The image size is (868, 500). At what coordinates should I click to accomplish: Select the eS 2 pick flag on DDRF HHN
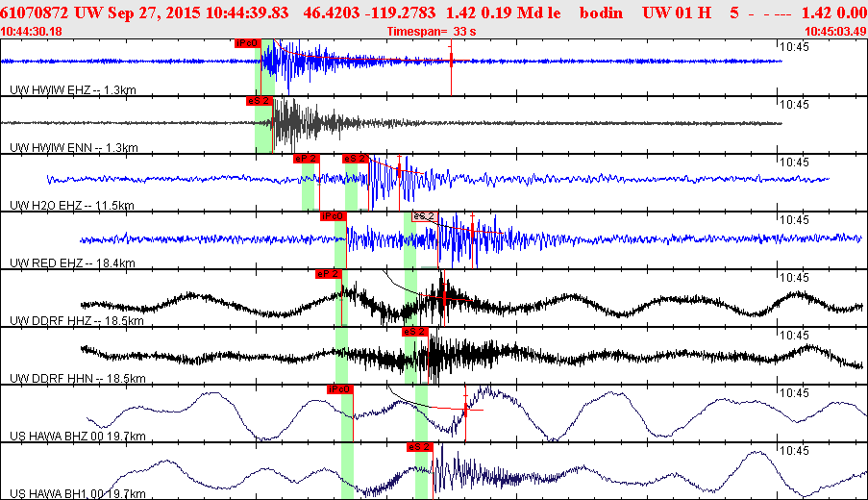click(x=415, y=331)
